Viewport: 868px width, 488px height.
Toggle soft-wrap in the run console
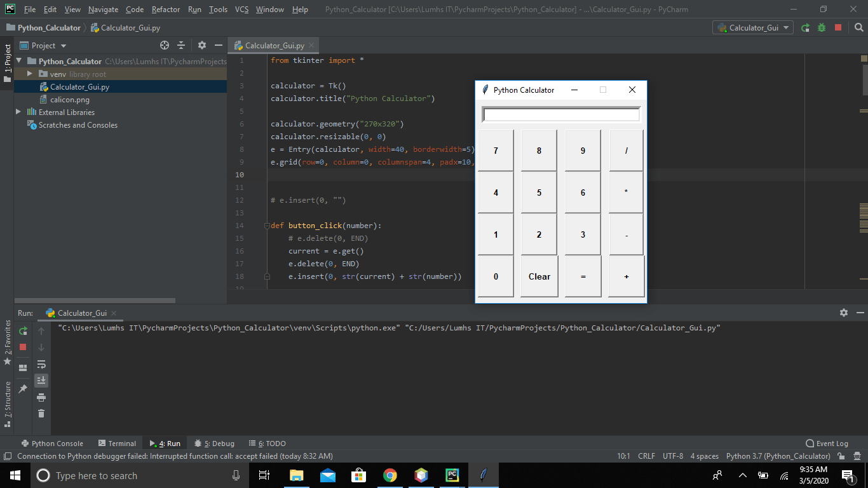click(41, 365)
